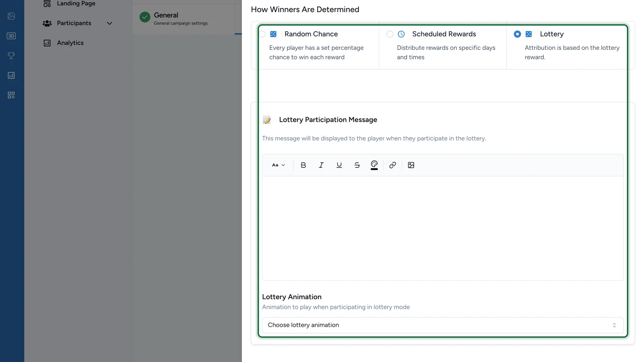Select the General campaign settings step
The image size is (644, 362).
183,19
